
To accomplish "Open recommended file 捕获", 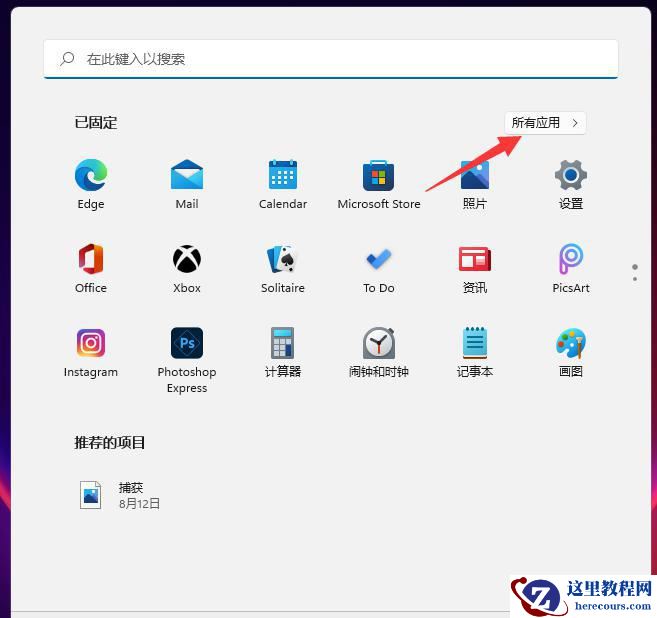I will 119,495.
